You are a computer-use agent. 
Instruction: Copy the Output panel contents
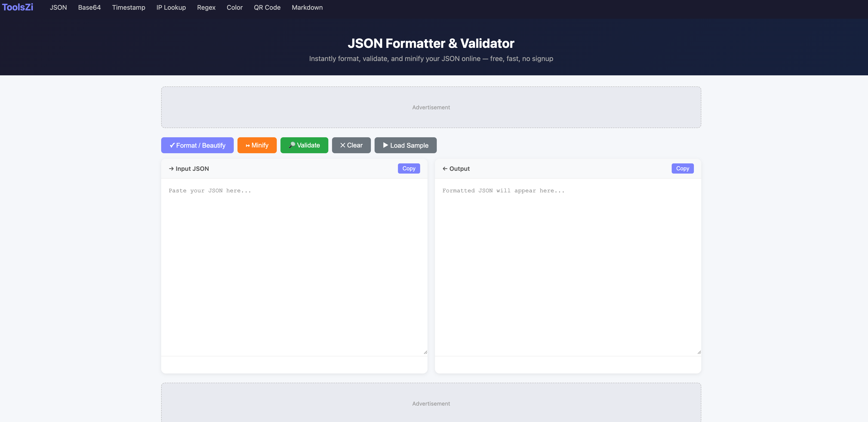click(x=682, y=168)
